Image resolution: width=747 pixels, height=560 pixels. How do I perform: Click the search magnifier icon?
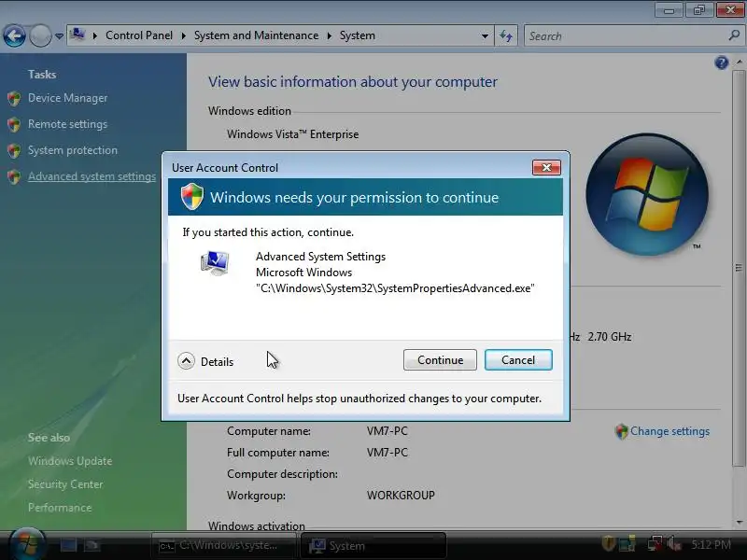click(x=734, y=35)
